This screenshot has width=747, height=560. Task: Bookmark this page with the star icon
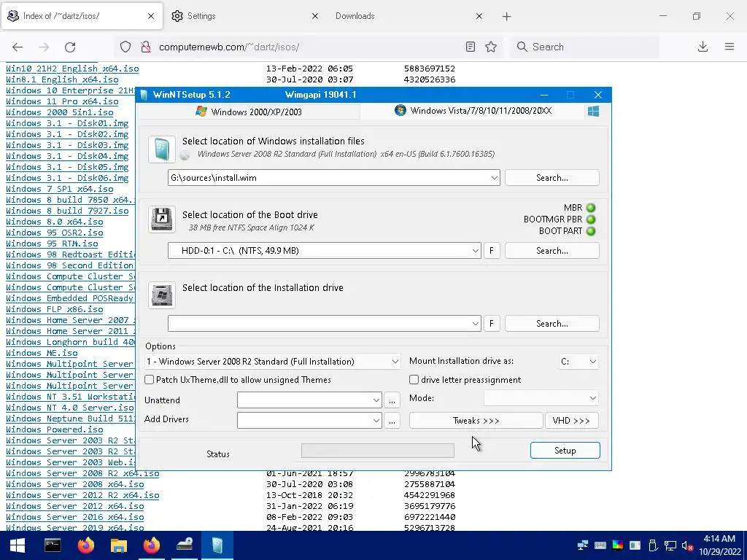491,47
